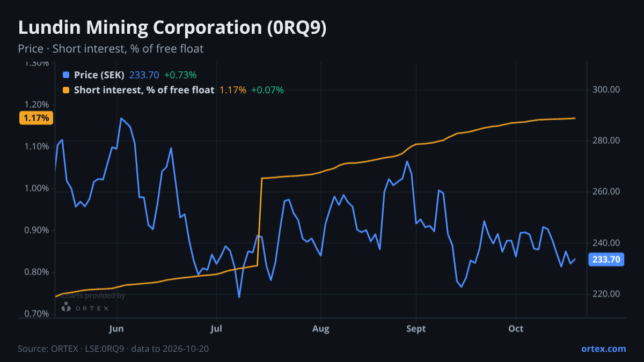Click the 0.80% left axis label

pos(37,272)
